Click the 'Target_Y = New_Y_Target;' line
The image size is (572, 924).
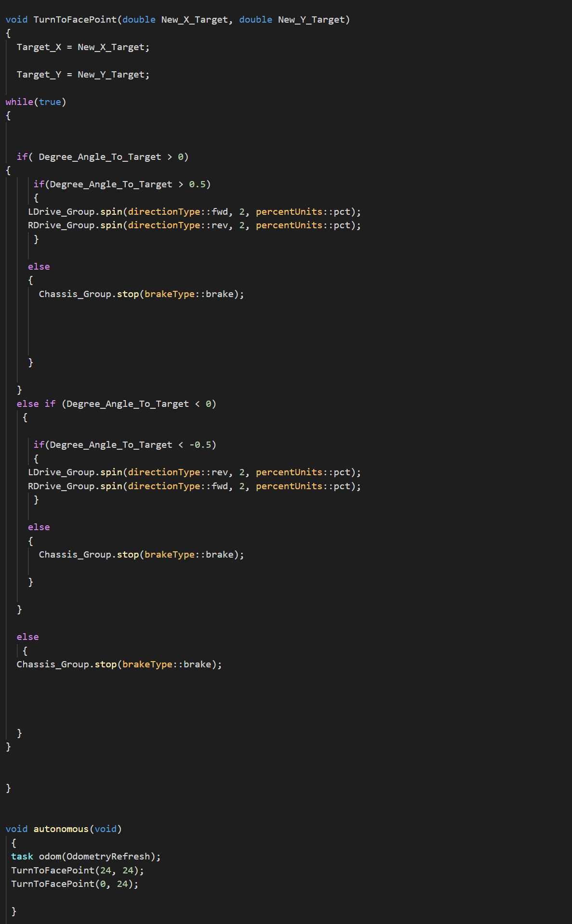coord(83,75)
